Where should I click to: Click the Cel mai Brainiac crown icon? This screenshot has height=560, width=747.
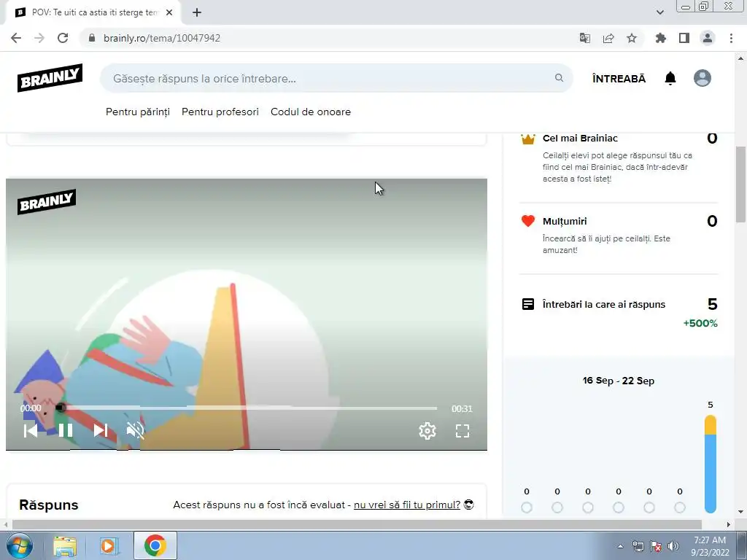coord(528,139)
